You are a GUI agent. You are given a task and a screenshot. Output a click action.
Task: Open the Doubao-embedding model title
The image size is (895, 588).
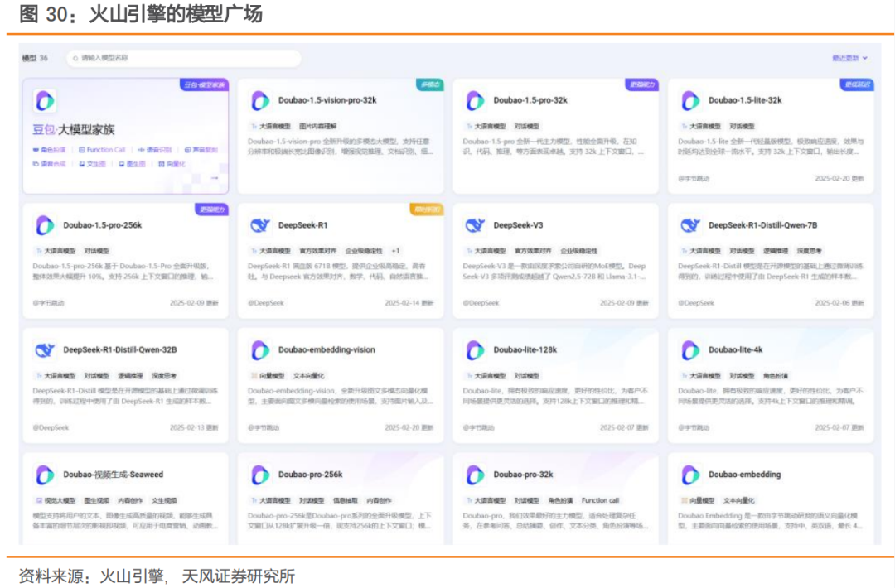(x=745, y=475)
